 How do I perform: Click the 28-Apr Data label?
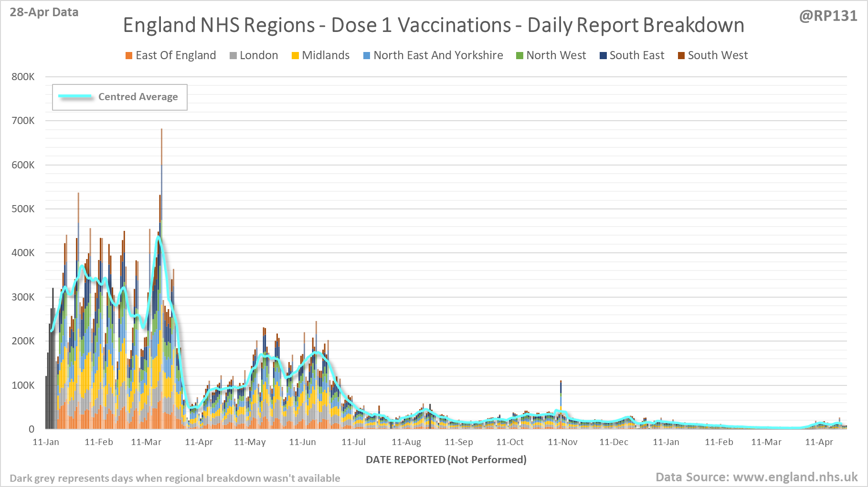click(44, 12)
